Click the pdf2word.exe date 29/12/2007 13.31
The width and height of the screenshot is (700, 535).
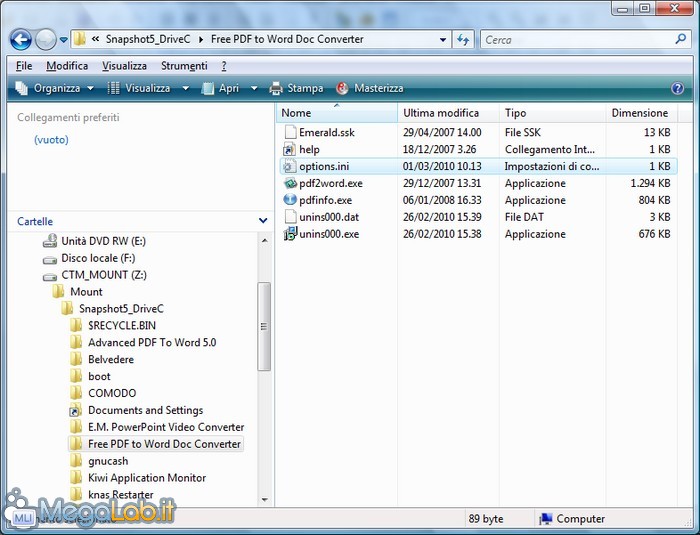[x=442, y=184]
